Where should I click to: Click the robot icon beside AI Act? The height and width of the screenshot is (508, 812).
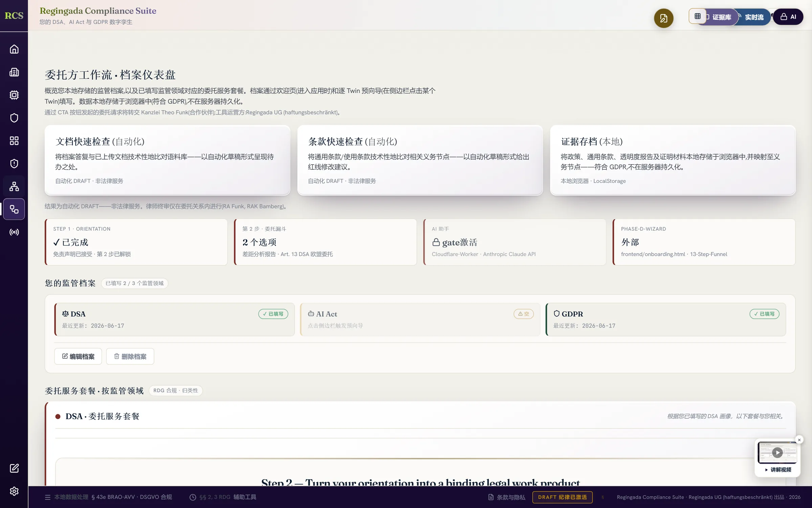click(x=311, y=314)
